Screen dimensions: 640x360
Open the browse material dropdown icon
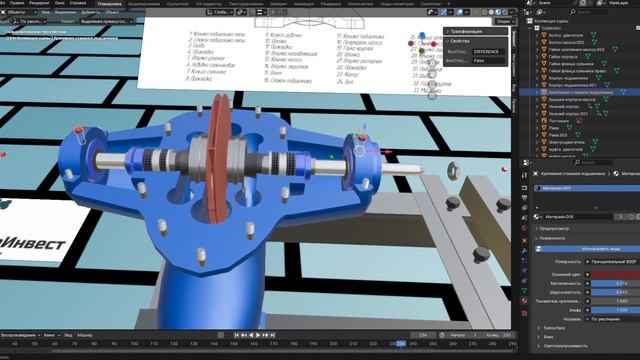pyautogui.click(x=538, y=217)
